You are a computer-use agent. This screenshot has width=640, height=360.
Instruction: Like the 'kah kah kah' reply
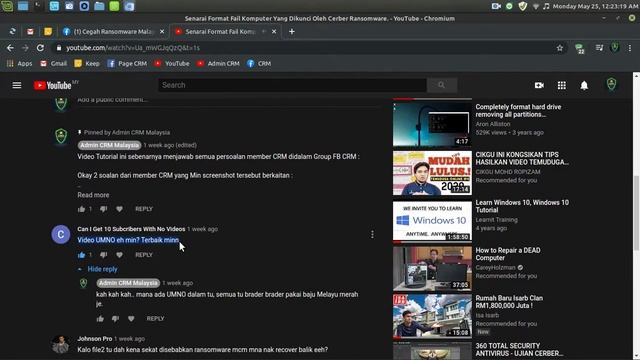coord(100,318)
